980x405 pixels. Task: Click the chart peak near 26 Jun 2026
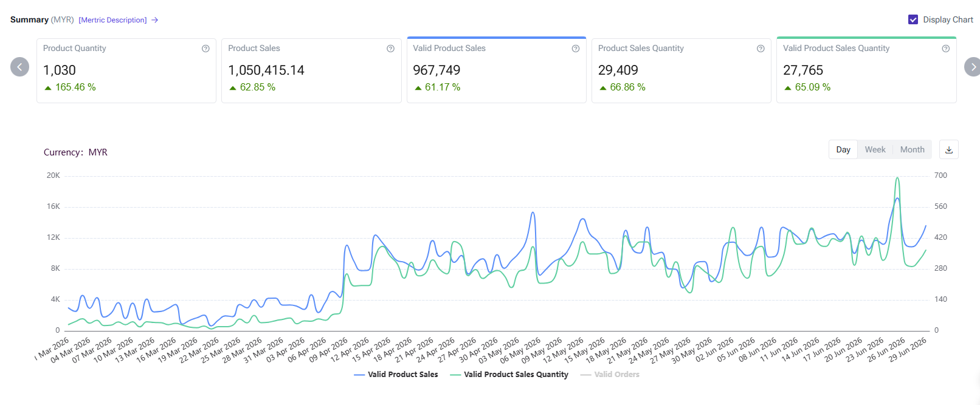tap(897, 178)
